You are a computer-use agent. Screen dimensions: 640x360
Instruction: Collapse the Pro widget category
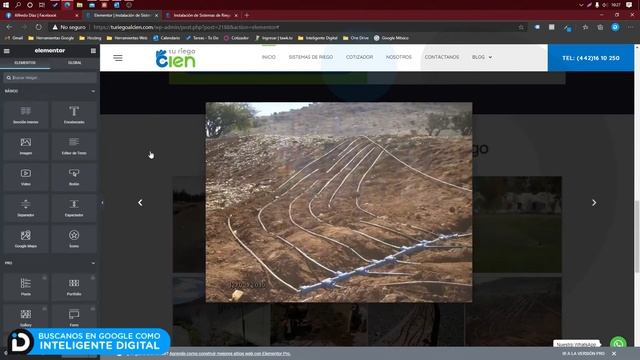(93, 263)
